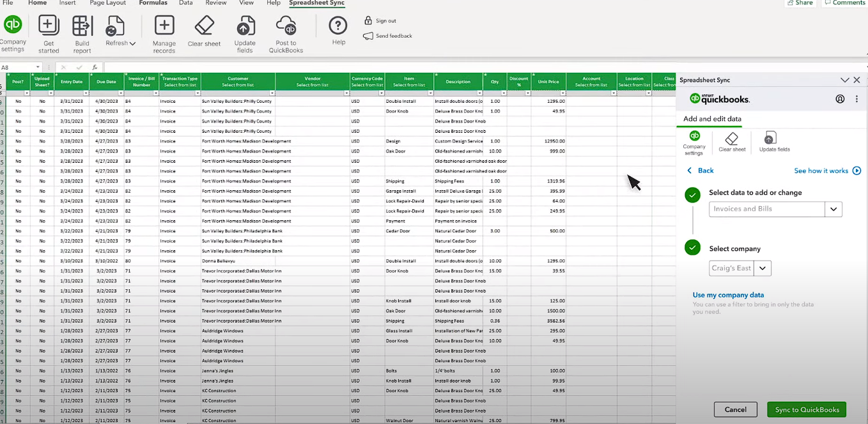Open the Customer column filter arrow
This screenshot has height=424, width=868.
pos(272,93)
